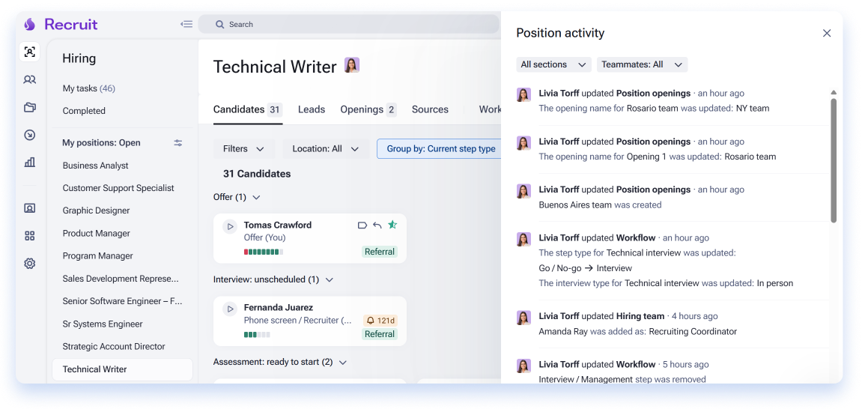Collapse the sidebar menu icon
868x409 pixels.
(x=186, y=25)
